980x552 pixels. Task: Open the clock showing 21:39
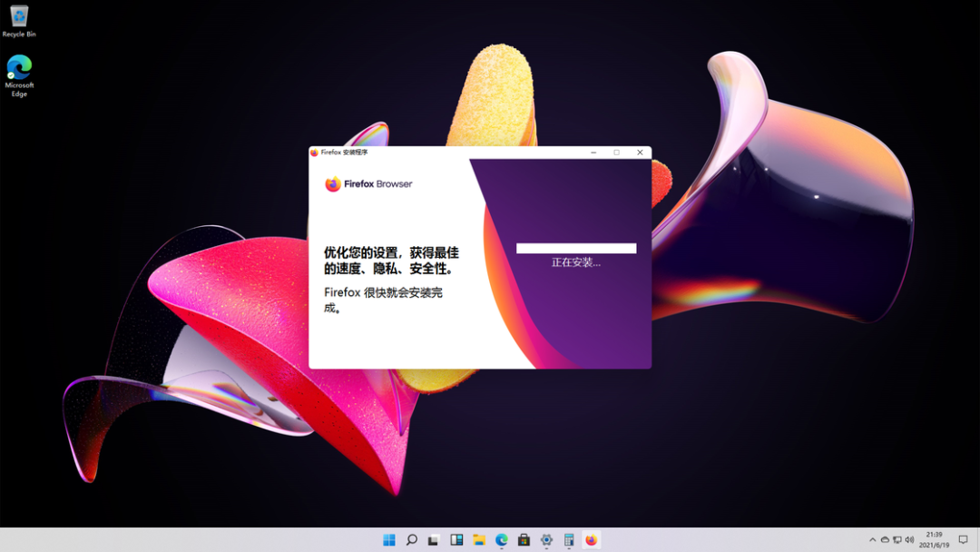[x=934, y=539]
